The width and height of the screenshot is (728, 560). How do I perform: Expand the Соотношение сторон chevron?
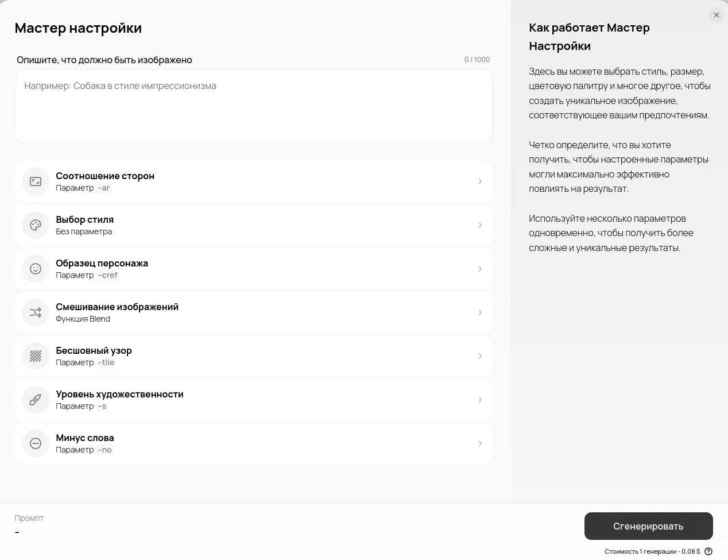[480, 181]
